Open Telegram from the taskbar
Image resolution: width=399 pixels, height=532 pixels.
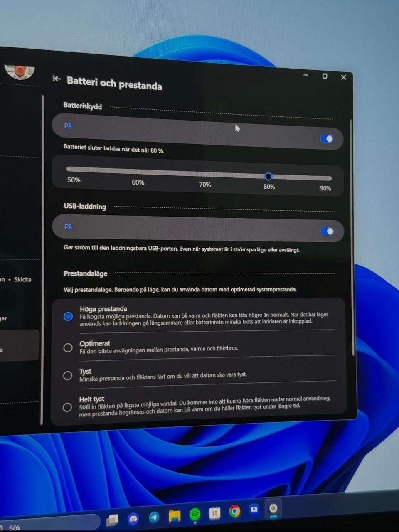pos(154,517)
